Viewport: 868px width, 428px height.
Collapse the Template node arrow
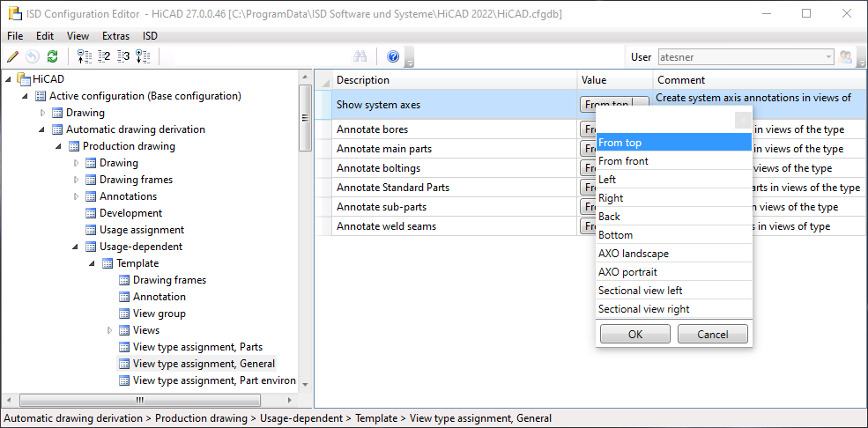pos(92,264)
